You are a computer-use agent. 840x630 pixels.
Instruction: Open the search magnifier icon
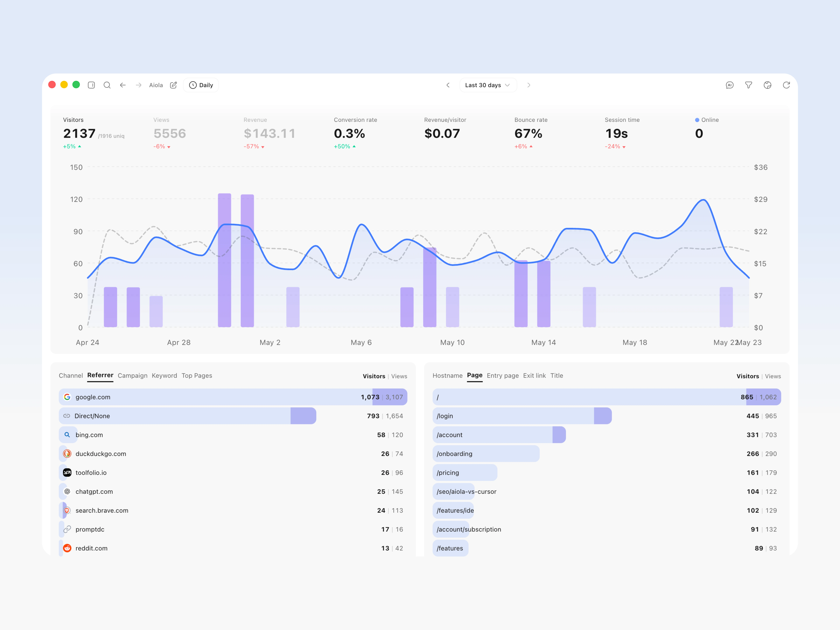[107, 85]
